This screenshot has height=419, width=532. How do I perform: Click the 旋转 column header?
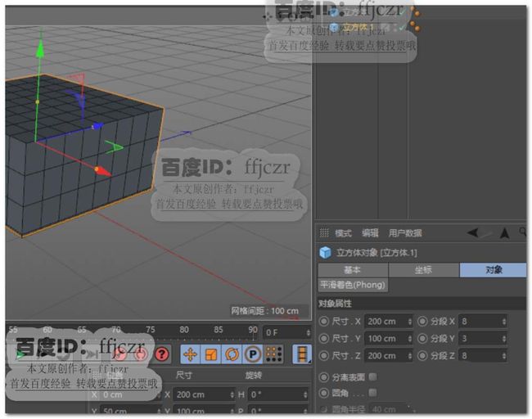click(x=253, y=375)
